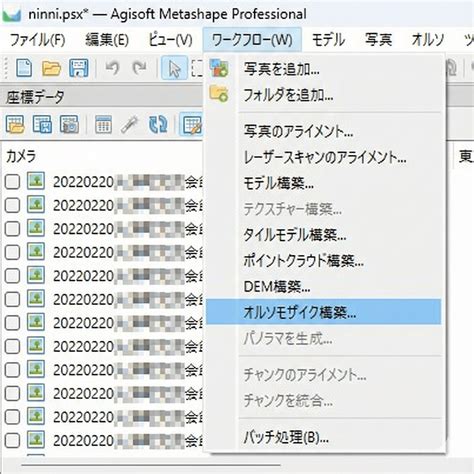Click the 座標データ panel title
This screenshot has height=474, width=474.
(x=35, y=97)
